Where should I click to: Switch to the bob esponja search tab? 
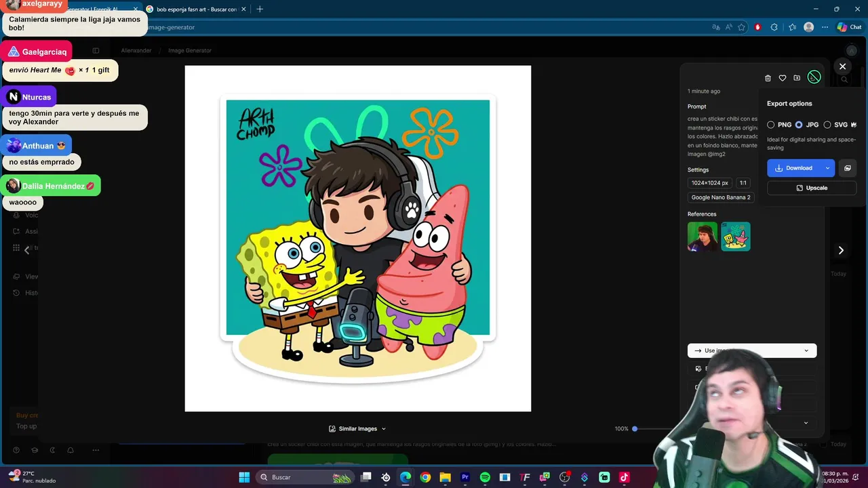pos(196,9)
